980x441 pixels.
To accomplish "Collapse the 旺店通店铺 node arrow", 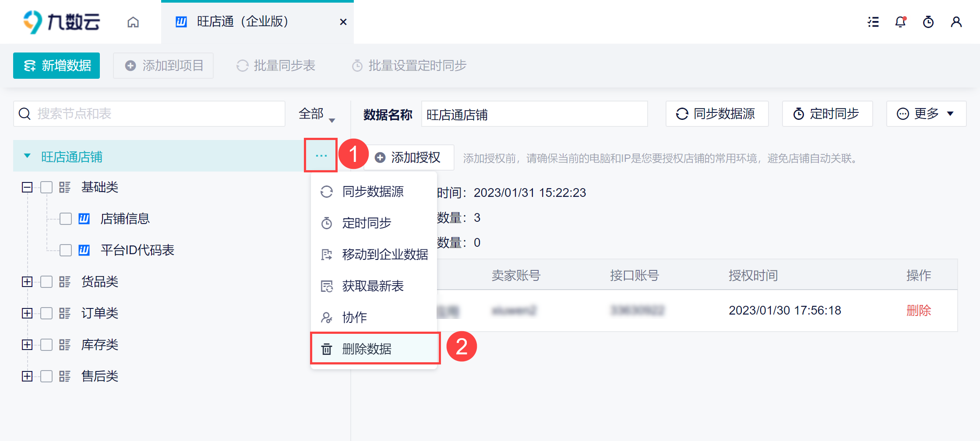I will 27,156.
